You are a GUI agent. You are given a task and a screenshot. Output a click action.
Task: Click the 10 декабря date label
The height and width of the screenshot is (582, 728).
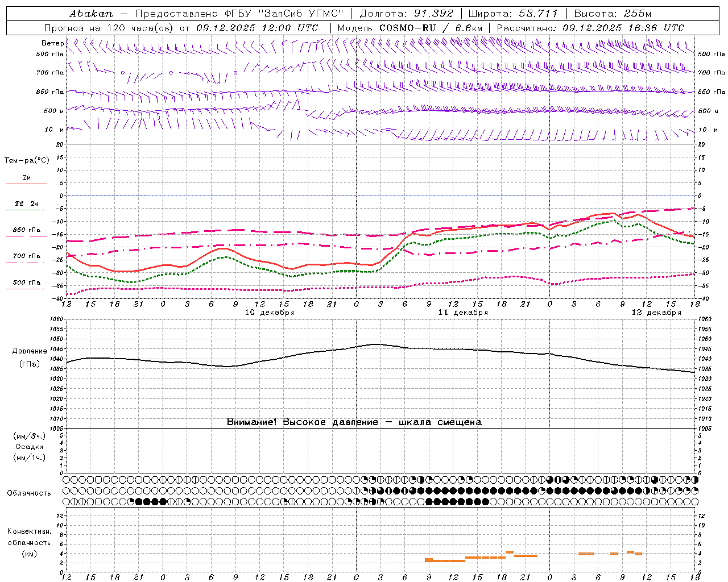pos(269,313)
